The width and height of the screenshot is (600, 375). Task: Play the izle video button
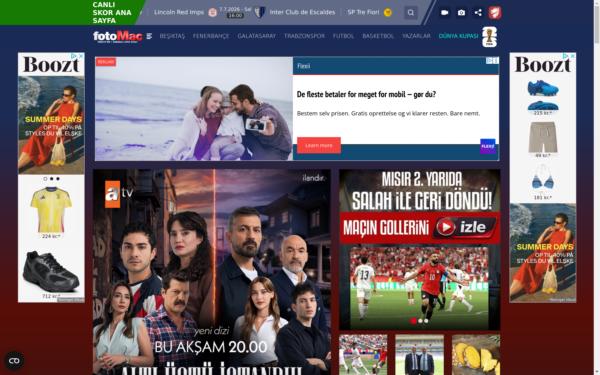coord(466,227)
